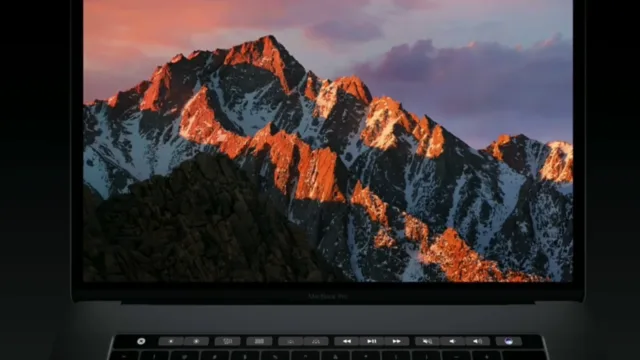Open Mission Control from the Touch Bar
The height and width of the screenshot is (360, 640).
click(227, 341)
